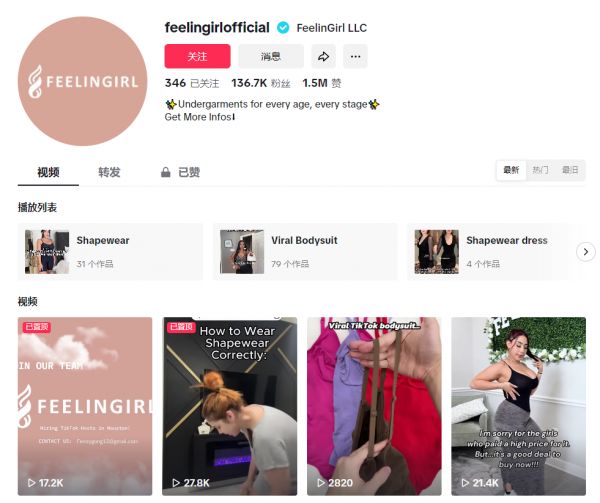Select the 最新 sort option
The image size is (600, 503).
tap(511, 170)
